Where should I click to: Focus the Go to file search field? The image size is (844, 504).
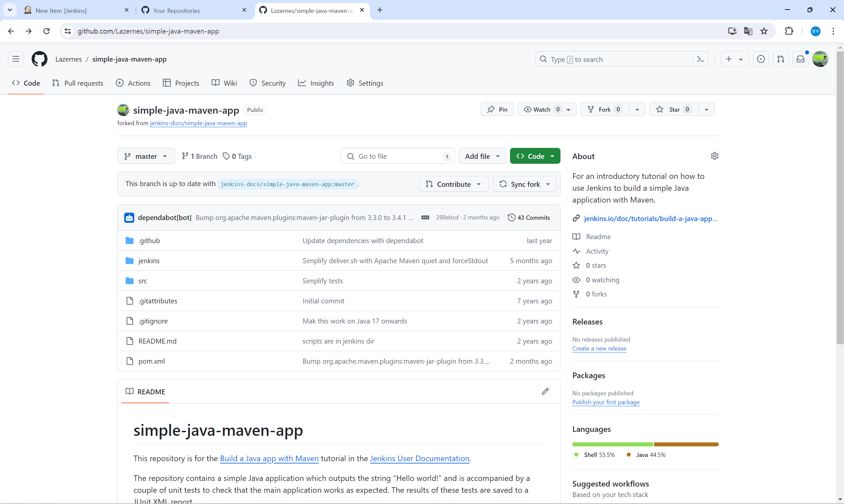tap(397, 156)
